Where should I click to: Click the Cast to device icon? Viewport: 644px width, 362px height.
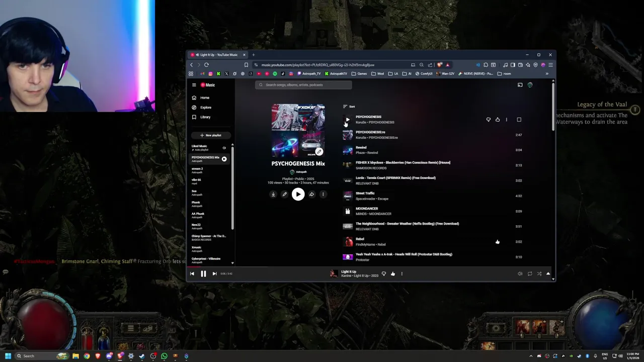(520, 85)
